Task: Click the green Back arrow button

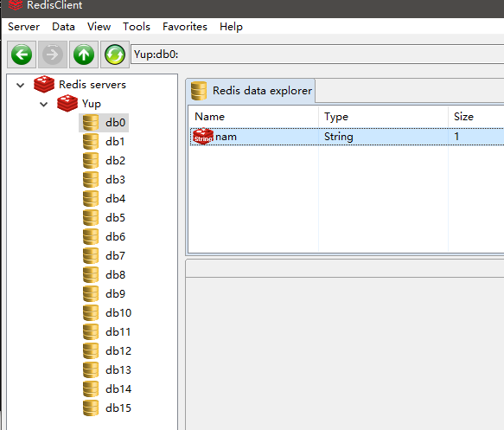Action: pyautogui.click(x=22, y=55)
